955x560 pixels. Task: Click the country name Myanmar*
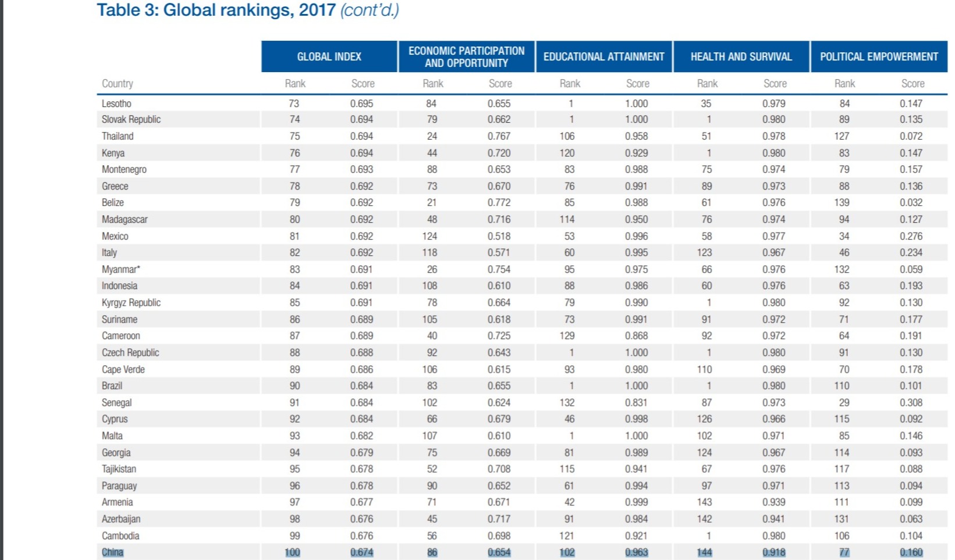121,269
